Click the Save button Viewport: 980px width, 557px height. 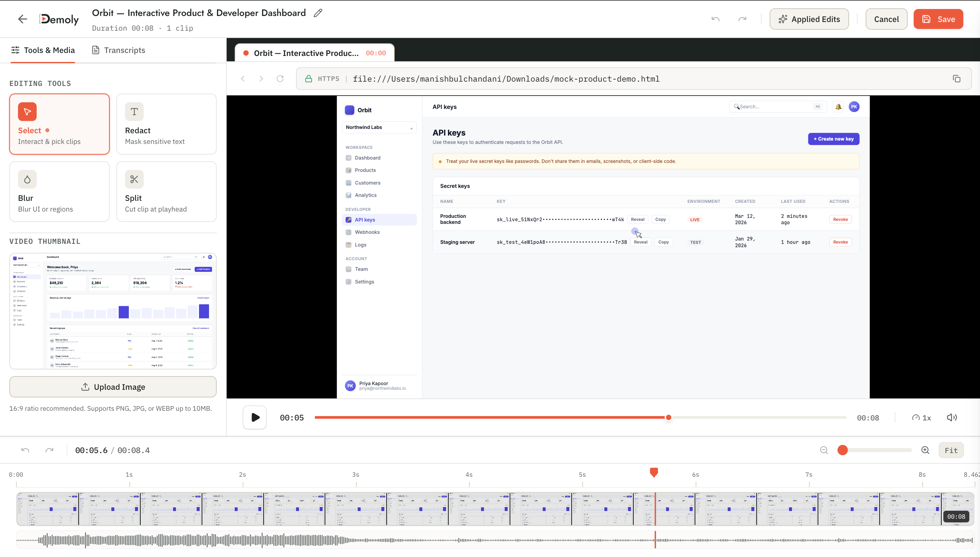pyautogui.click(x=938, y=19)
